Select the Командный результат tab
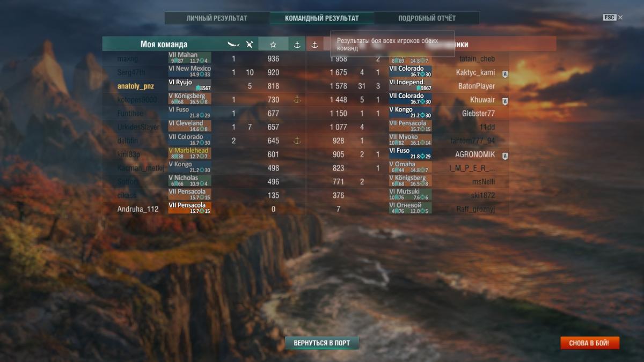Viewport: 644px width, 362px height. click(322, 18)
